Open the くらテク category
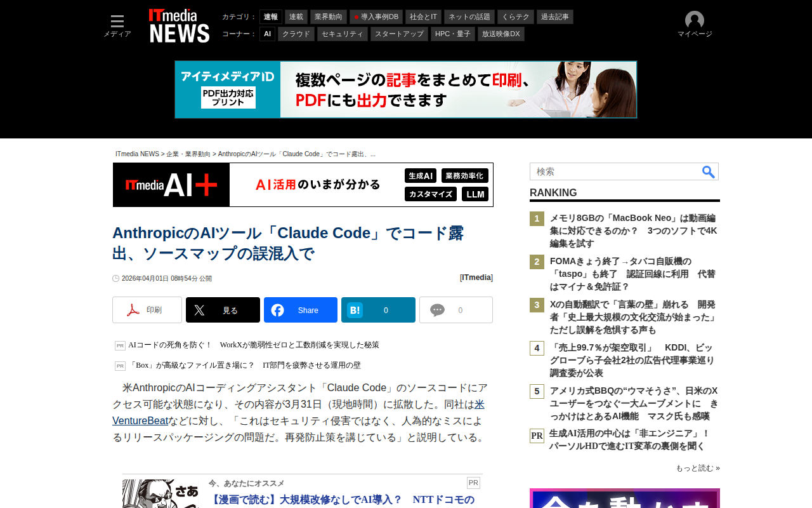Image resolution: width=812 pixels, height=508 pixels. pos(516,17)
